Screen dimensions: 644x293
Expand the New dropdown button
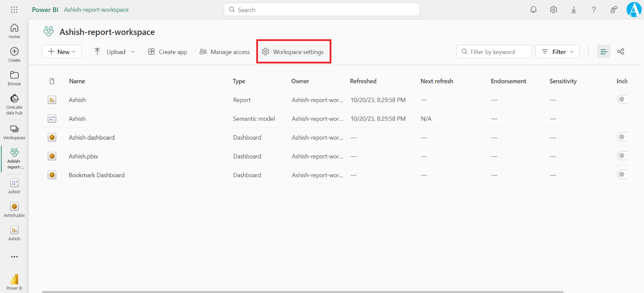click(62, 52)
